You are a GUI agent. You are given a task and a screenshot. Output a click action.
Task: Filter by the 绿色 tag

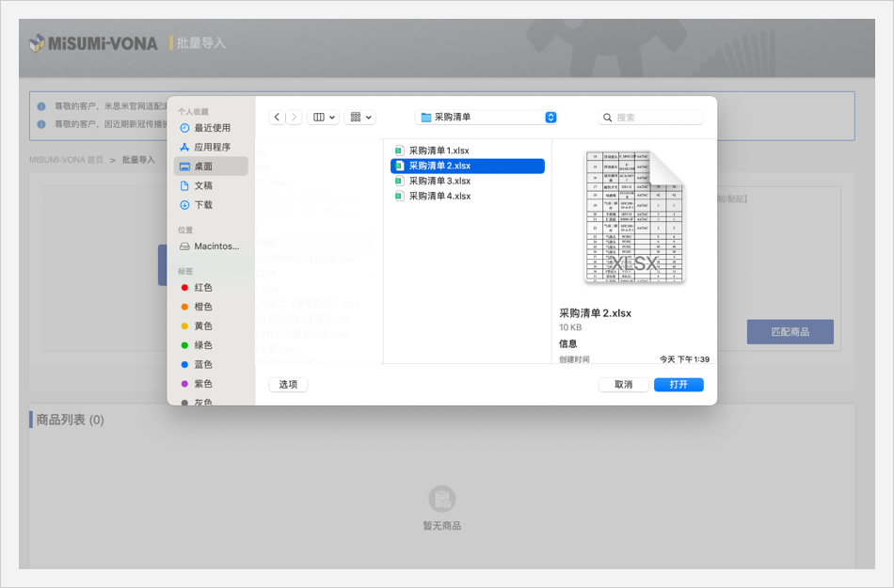coord(202,345)
